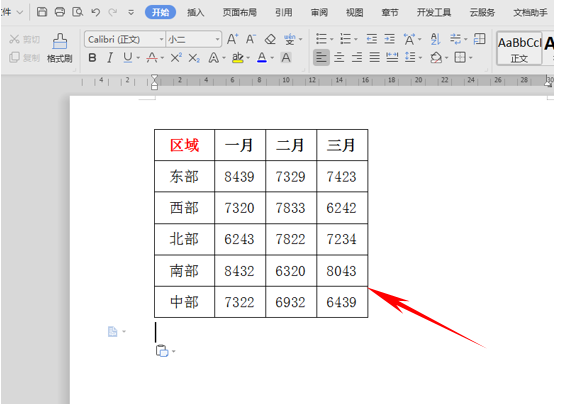Click the Undo arrow icon
The height and width of the screenshot is (404, 561).
click(95, 12)
